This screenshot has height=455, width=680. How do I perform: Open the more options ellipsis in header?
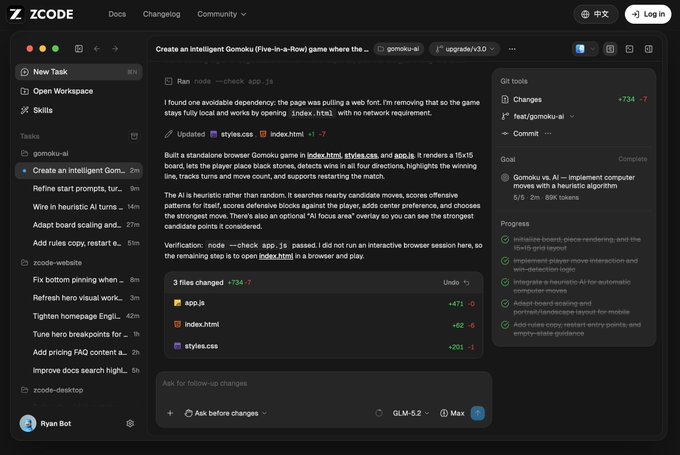coord(512,49)
